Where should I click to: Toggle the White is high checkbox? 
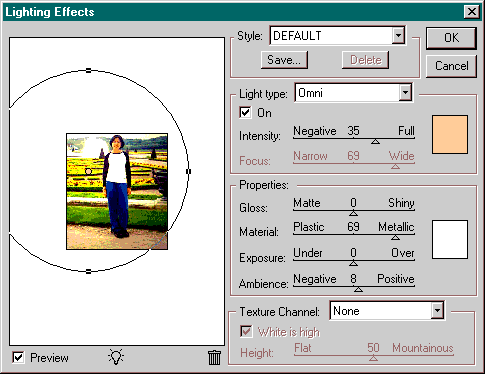(246, 332)
